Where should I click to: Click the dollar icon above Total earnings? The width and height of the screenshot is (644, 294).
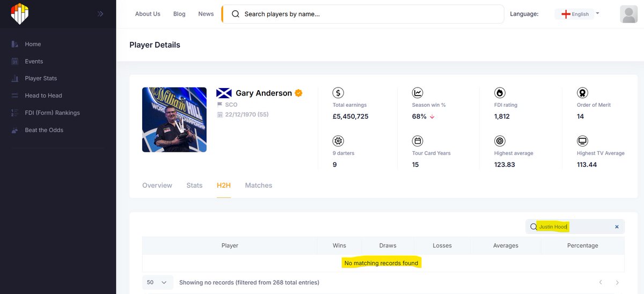click(x=338, y=93)
